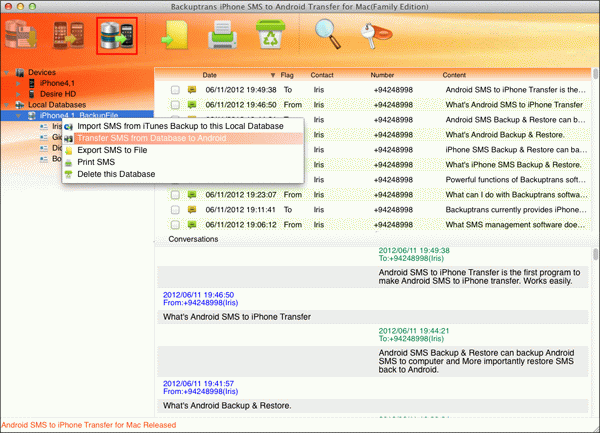
Task: Click the database to Android transfer toolbar icon
Action: pos(117,36)
